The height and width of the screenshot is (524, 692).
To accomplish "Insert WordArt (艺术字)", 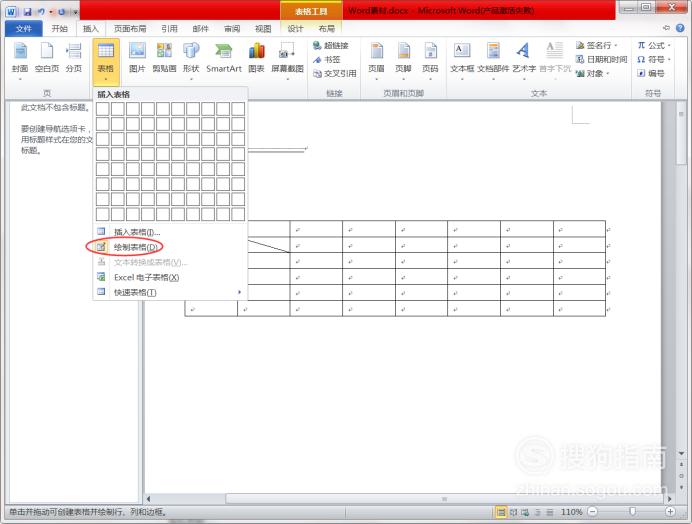I will tap(524, 61).
